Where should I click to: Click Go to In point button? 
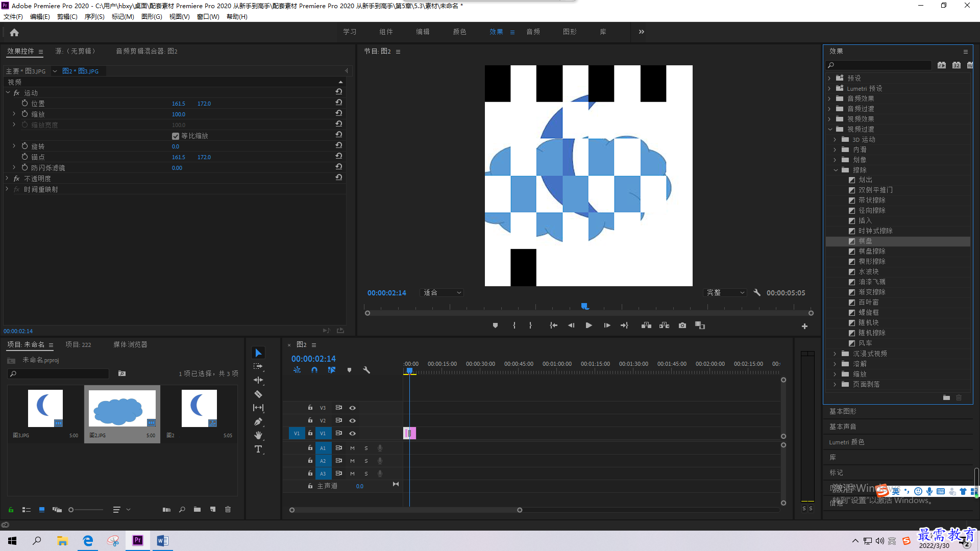point(553,325)
